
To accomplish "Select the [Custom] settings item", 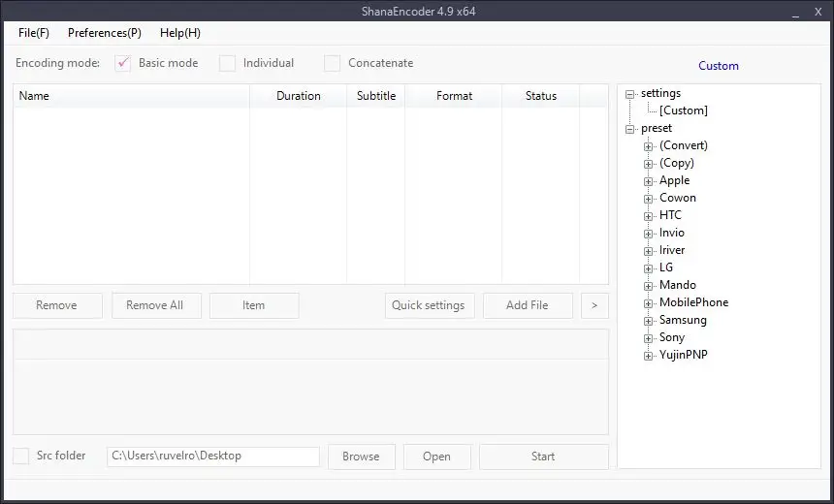I will (x=684, y=110).
